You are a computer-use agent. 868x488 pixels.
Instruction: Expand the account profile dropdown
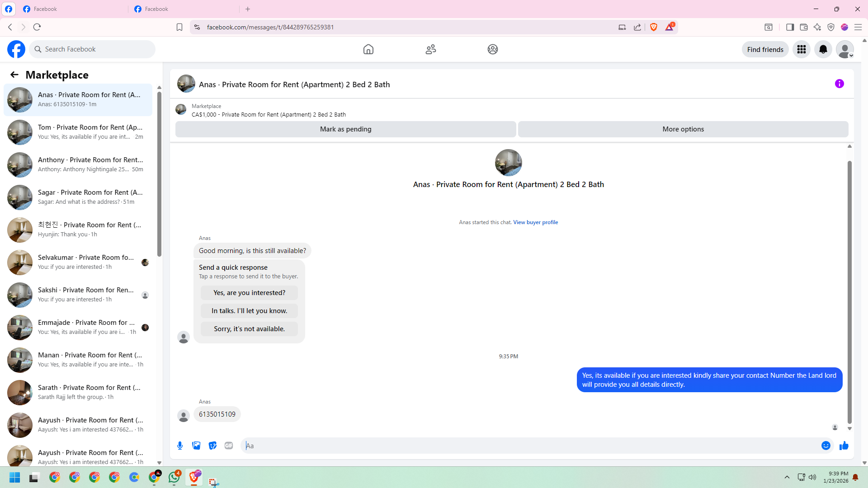tap(844, 49)
